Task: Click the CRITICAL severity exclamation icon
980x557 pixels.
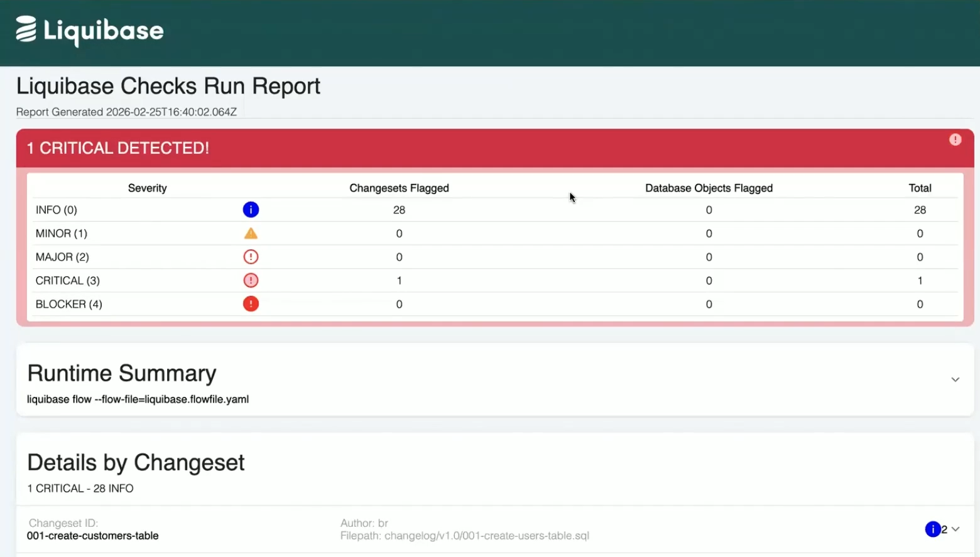Action: 251,280
